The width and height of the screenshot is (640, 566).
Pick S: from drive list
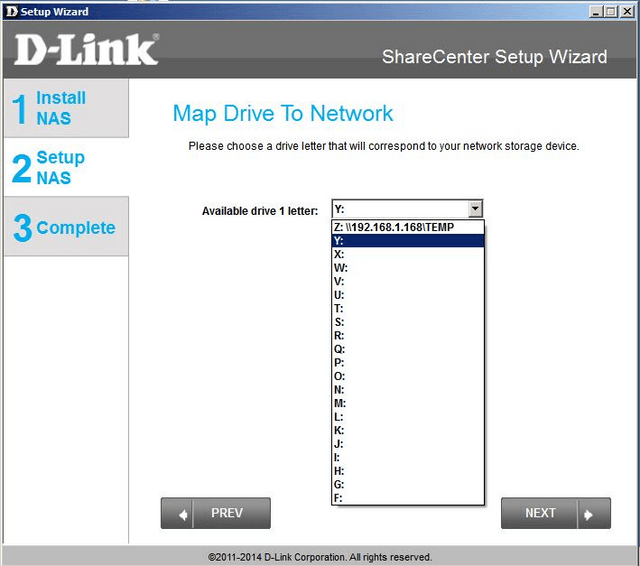coord(408,322)
